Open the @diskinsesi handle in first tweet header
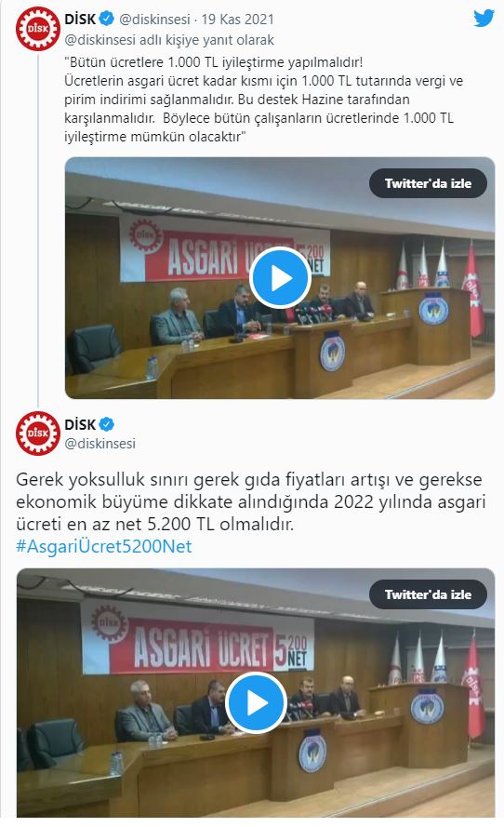The height and width of the screenshot is (827, 504). point(154,20)
